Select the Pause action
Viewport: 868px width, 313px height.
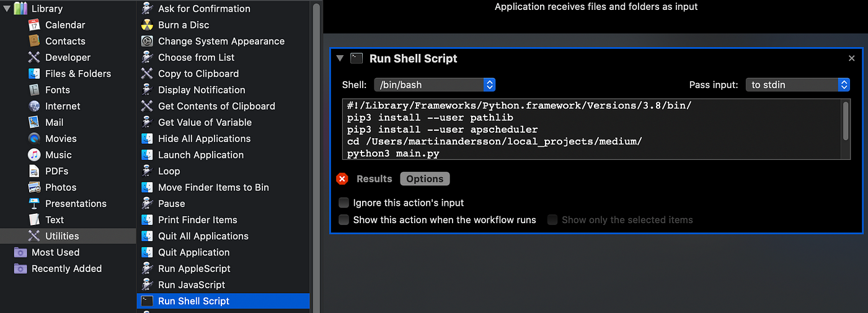click(171, 203)
